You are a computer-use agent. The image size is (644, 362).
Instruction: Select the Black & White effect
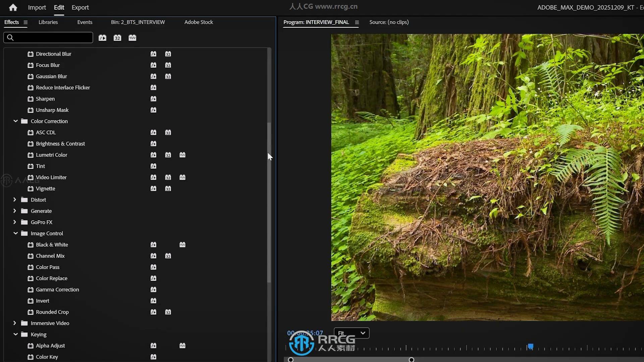pyautogui.click(x=52, y=245)
